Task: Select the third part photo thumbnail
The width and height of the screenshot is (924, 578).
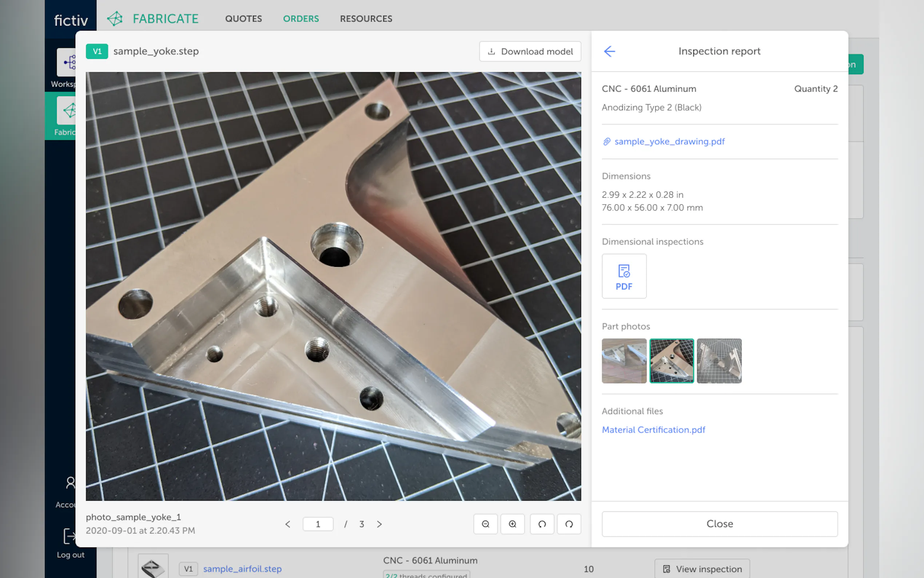Action: pos(718,360)
